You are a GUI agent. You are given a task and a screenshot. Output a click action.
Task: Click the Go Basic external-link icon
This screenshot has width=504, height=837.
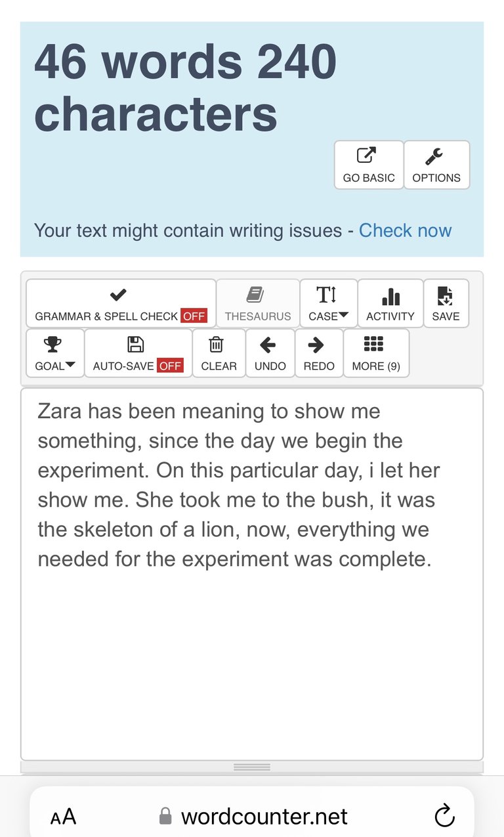pos(366,156)
